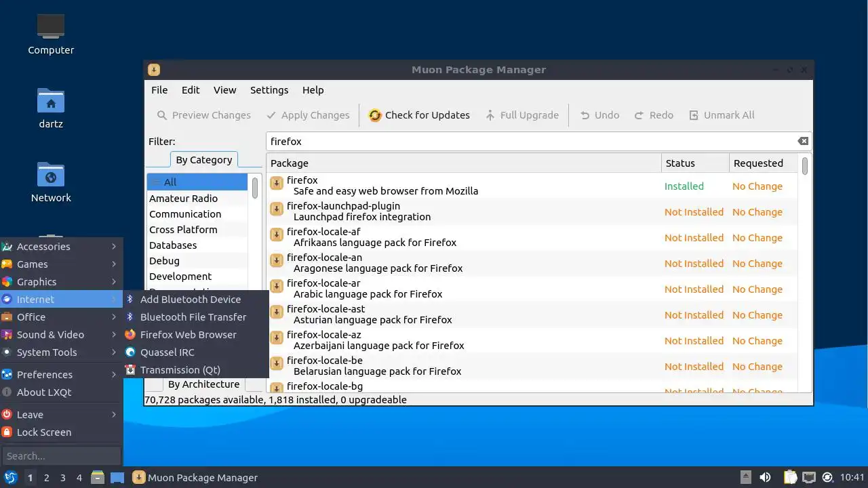Select the All category filter
The width and height of the screenshot is (868, 488).
coord(197,182)
